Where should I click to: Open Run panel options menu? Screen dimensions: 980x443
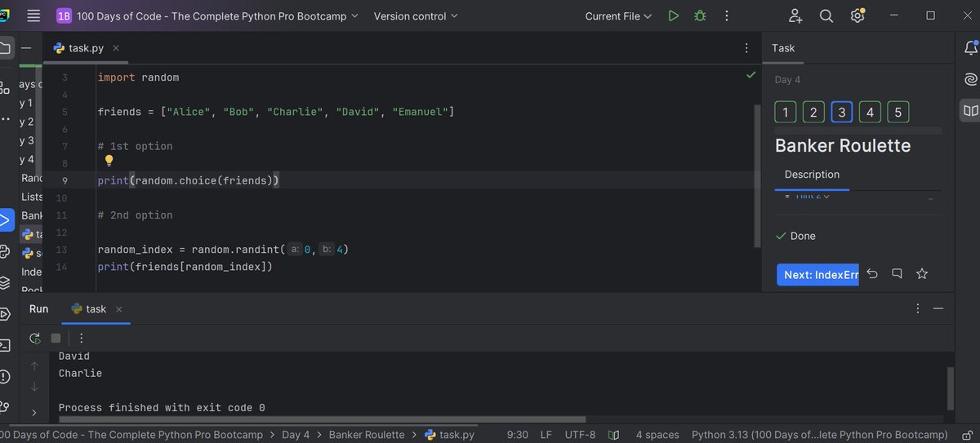click(x=919, y=308)
